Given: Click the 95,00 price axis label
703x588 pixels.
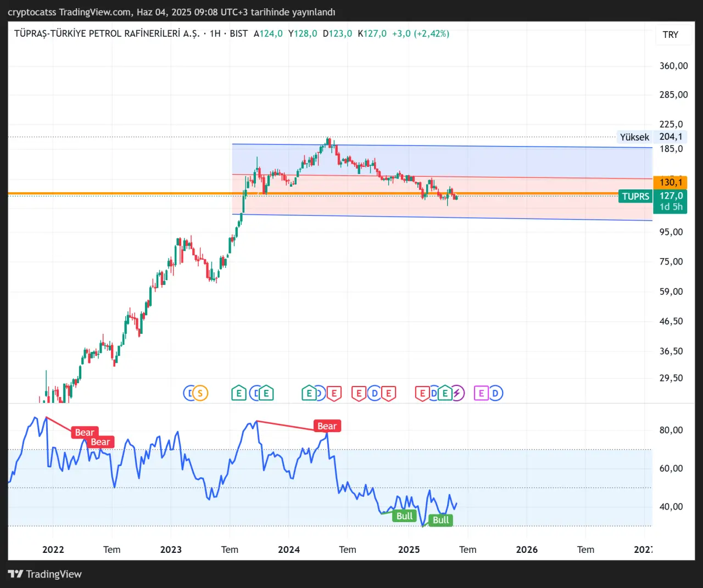Looking at the screenshot, I should click(x=671, y=232).
